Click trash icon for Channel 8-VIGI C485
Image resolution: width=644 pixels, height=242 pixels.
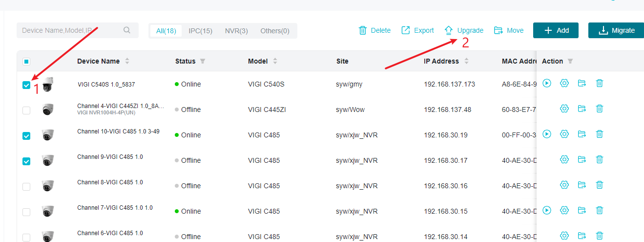pos(600,185)
